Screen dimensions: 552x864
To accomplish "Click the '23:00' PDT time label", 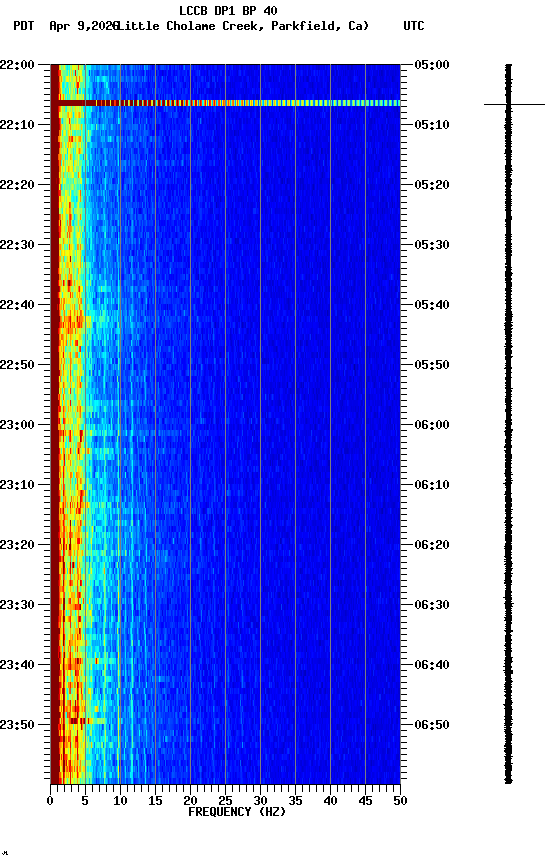I will coord(17,425).
